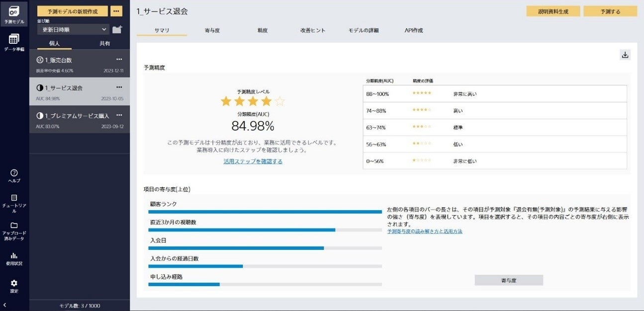Image resolution: width=644 pixels, height=311 pixels.
Task: Click the 予測する button
Action: click(x=610, y=11)
